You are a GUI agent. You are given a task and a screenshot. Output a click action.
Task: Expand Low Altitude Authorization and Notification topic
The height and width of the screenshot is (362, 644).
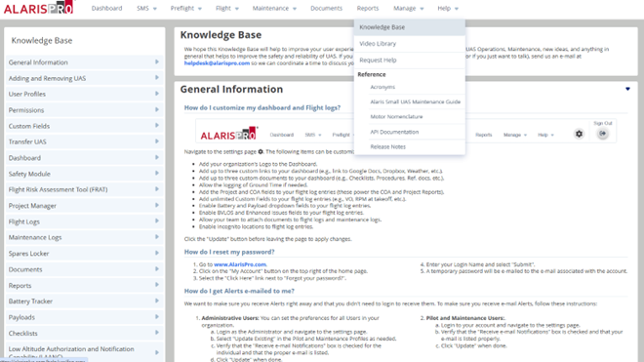pyautogui.click(x=84, y=352)
